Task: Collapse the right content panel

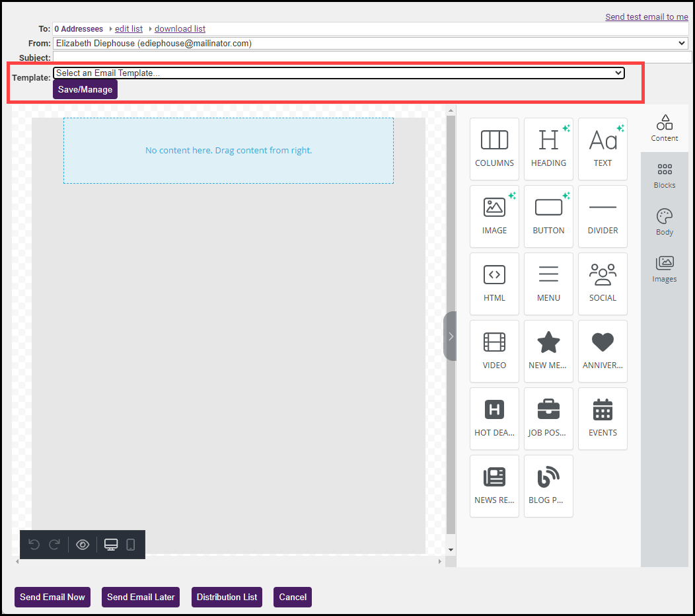Action: pos(451,336)
